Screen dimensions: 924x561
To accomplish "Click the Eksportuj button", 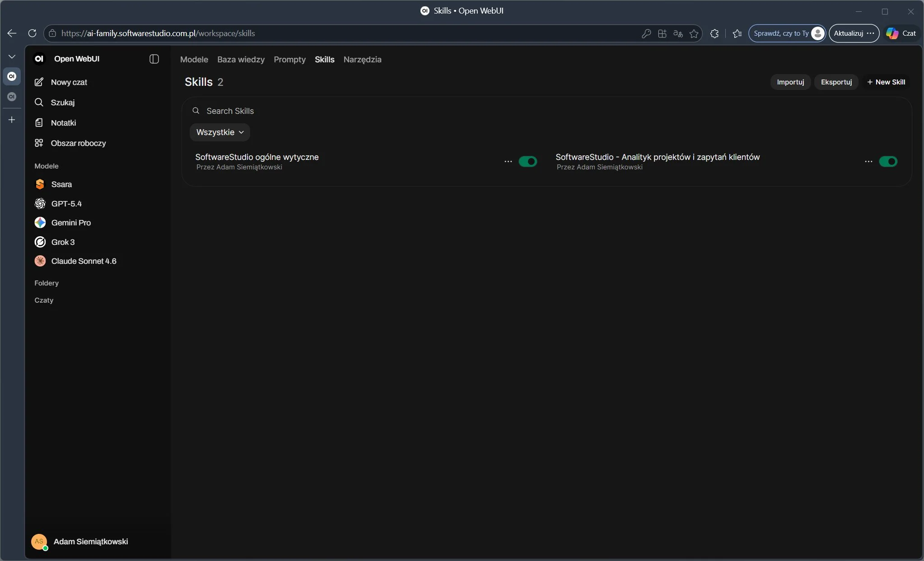I will pyautogui.click(x=836, y=82).
